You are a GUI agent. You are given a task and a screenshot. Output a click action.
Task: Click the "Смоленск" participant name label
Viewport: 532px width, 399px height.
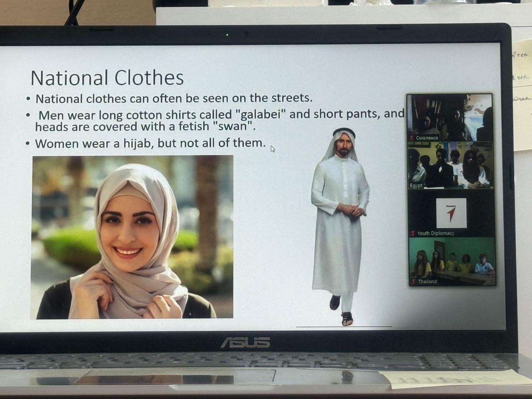tap(427, 138)
